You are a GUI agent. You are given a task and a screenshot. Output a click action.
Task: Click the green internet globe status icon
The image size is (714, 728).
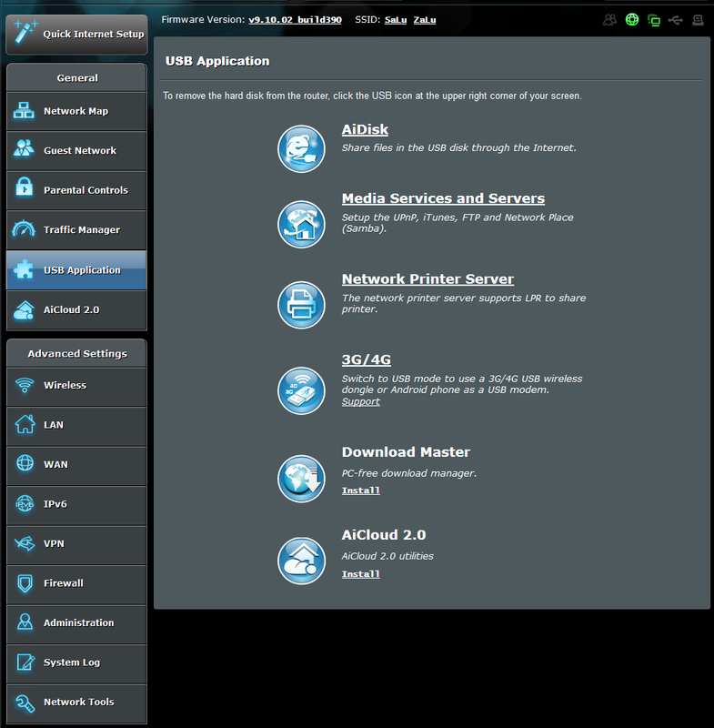coord(632,19)
